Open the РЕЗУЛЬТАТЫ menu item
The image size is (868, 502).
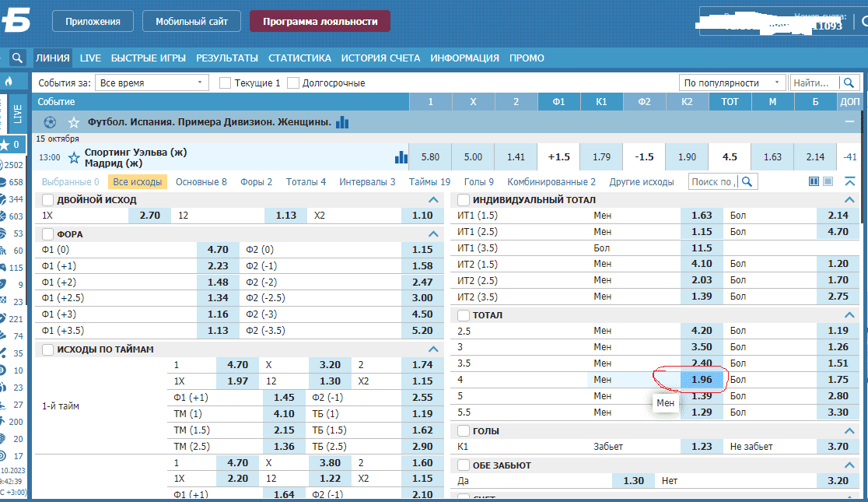226,58
